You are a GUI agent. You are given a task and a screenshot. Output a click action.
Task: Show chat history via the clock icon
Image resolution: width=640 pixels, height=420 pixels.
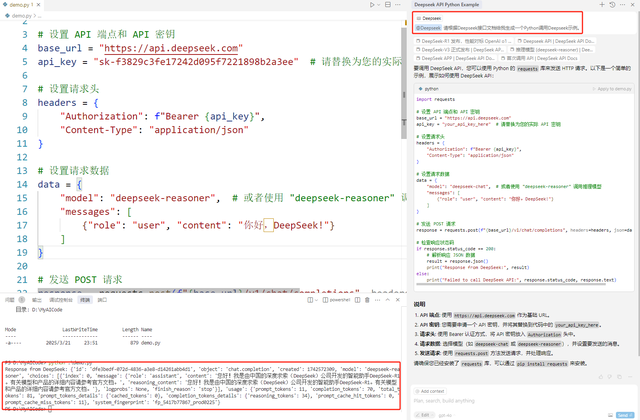click(x=612, y=4)
